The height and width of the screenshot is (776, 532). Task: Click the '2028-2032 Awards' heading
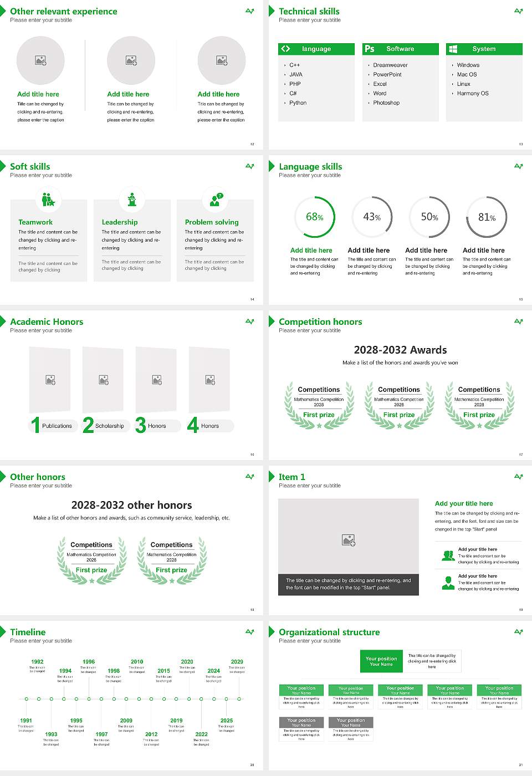400,350
